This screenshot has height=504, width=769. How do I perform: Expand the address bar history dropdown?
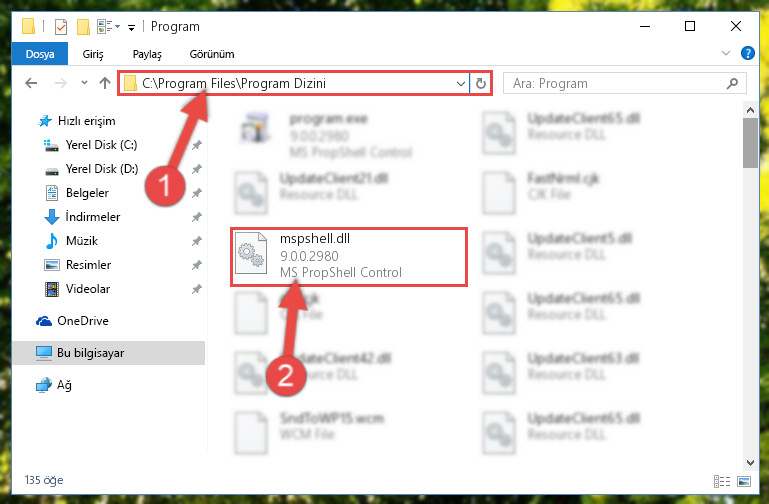point(461,84)
